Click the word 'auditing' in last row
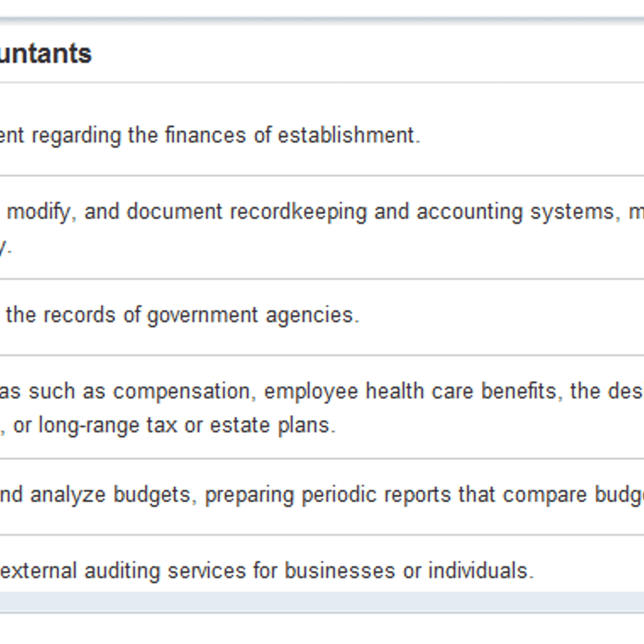The width and height of the screenshot is (644, 644). (122, 572)
